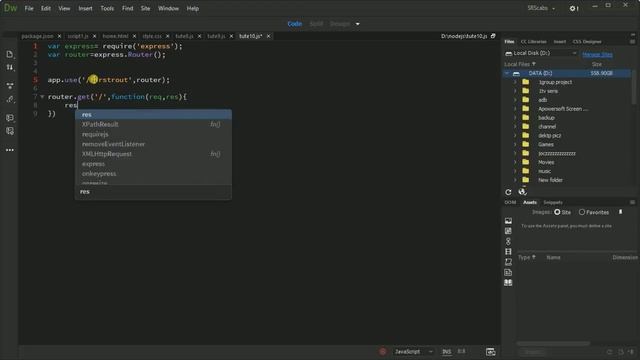Image resolution: width=640 pixels, height=360 pixels.
Task: Expand the Movies folder
Action: point(515,162)
